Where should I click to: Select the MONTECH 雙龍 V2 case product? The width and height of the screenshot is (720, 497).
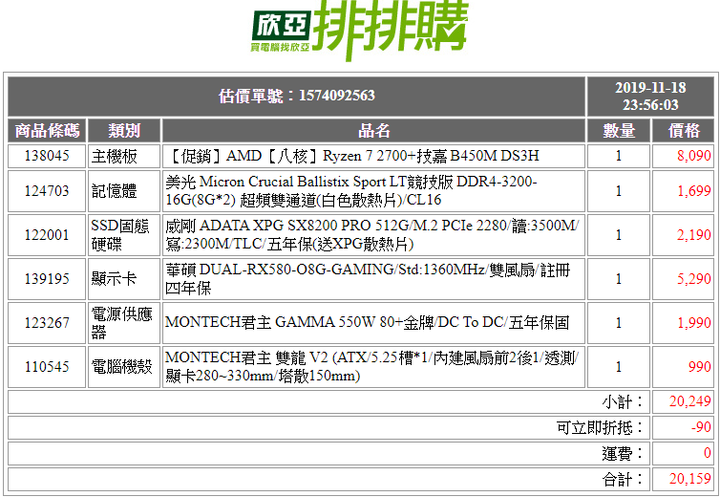373,367
